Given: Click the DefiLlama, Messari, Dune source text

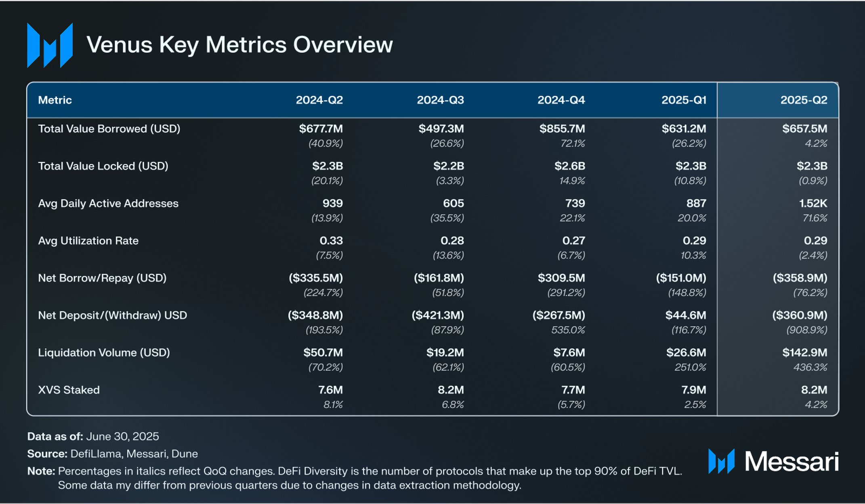Looking at the screenshot, I should (x=134, y=454).
